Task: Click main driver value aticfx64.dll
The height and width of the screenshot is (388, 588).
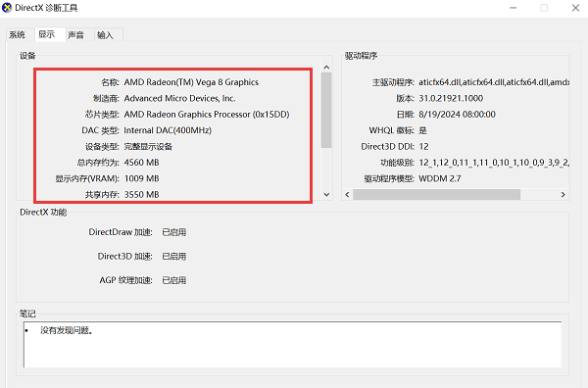Action: (494, 82)
